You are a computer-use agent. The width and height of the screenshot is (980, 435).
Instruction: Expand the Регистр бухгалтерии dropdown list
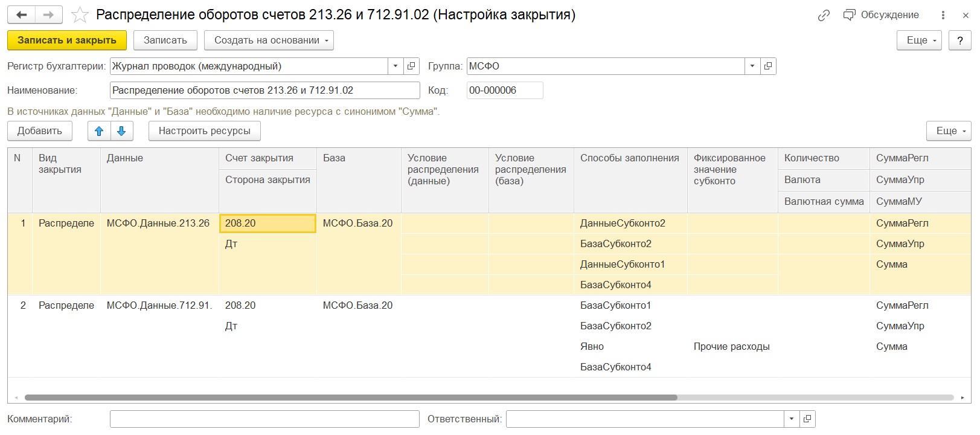pos(396,66)
